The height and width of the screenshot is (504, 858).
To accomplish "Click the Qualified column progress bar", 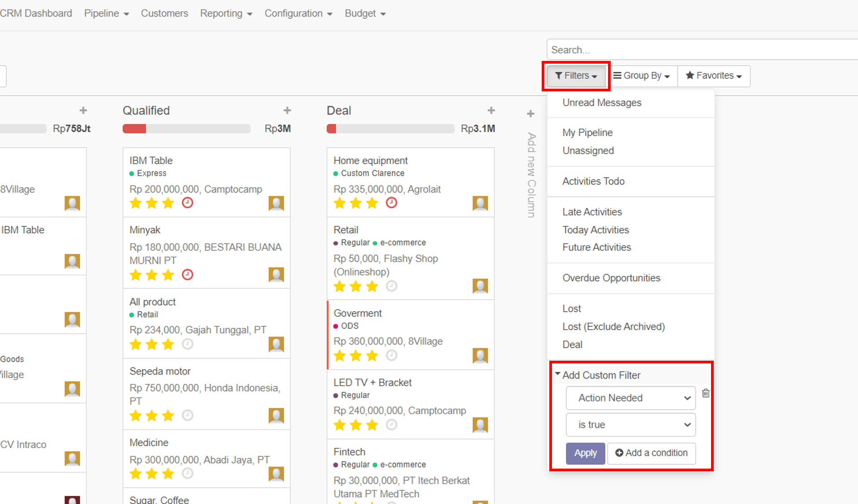I will click(x=186, y=129).
